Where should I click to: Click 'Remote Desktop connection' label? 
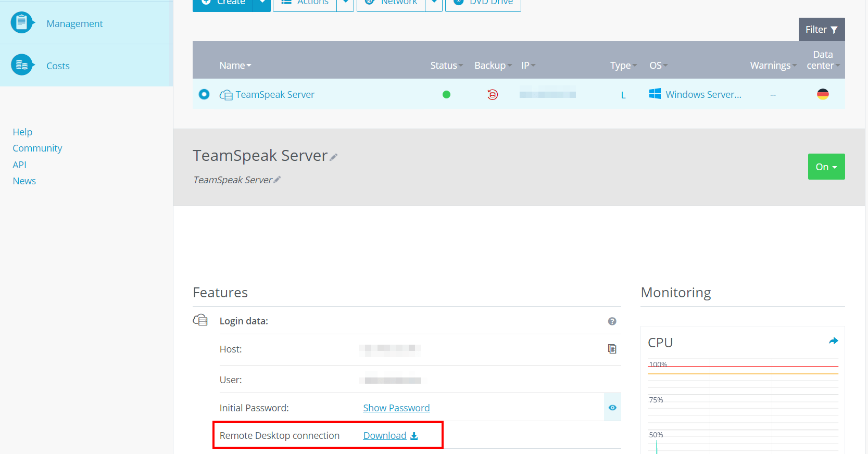pyautogui.click(x=280, y=435)
